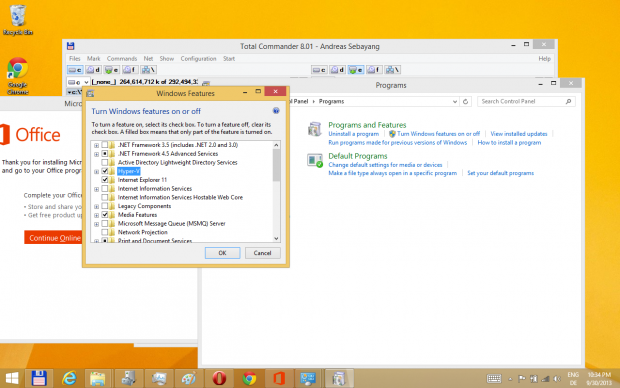Click Windows Features help question mark icon

pos(276,111)
